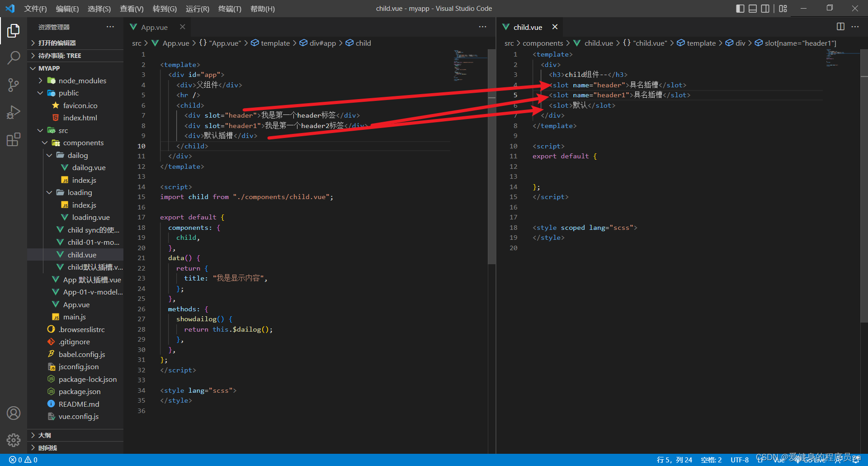
Task: Open package.json file
Action: (x=75, y=391)
